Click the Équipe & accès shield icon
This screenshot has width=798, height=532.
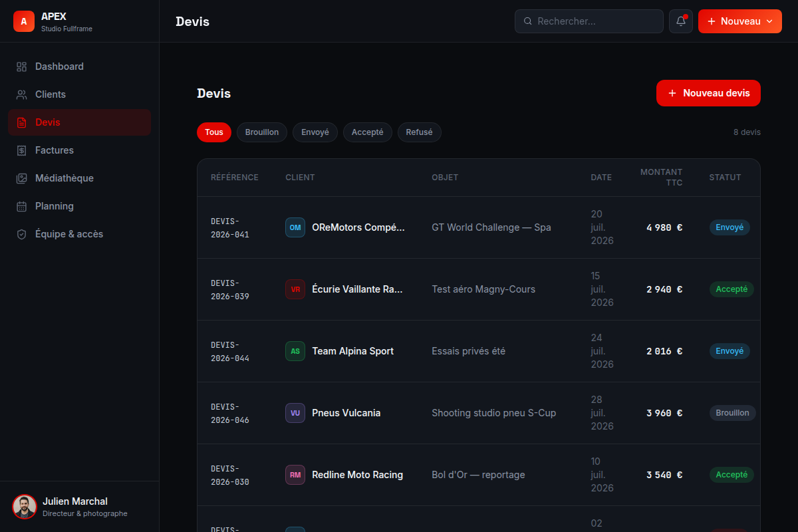click(x=22, y=234)
